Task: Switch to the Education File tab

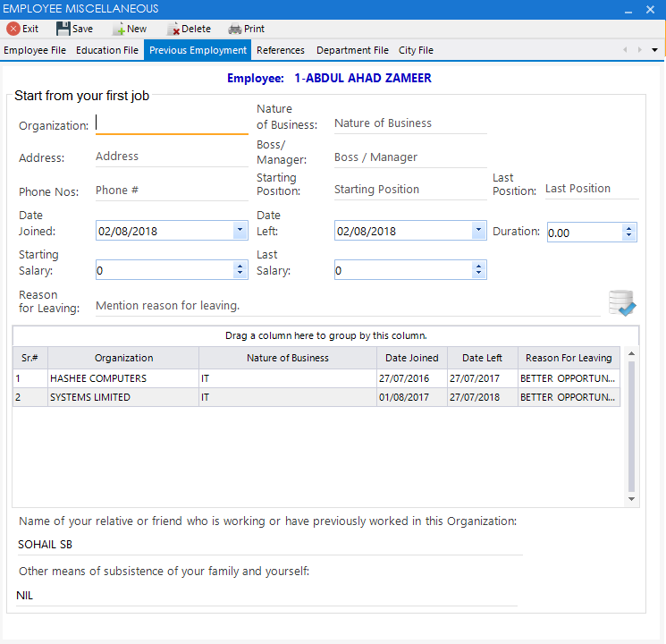Action: tap(107, 50)
